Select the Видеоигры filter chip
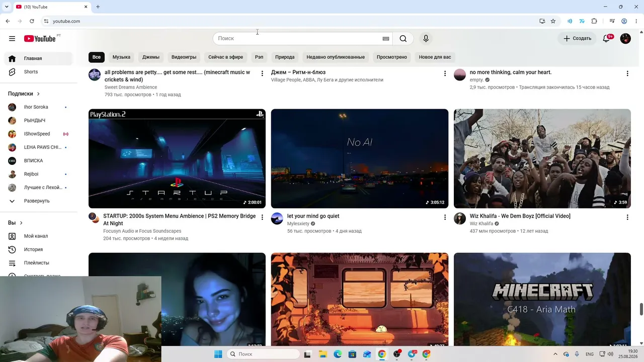 point(184,57)
